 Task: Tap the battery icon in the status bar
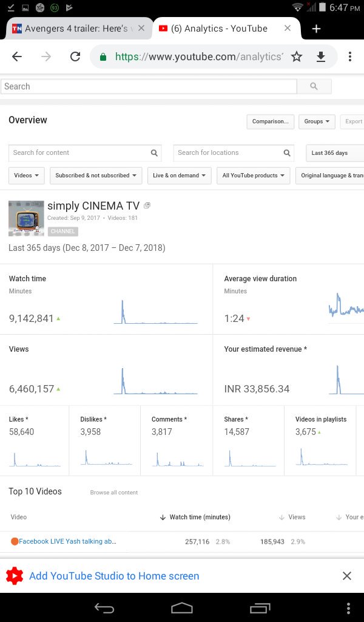[x=322, y=7]
